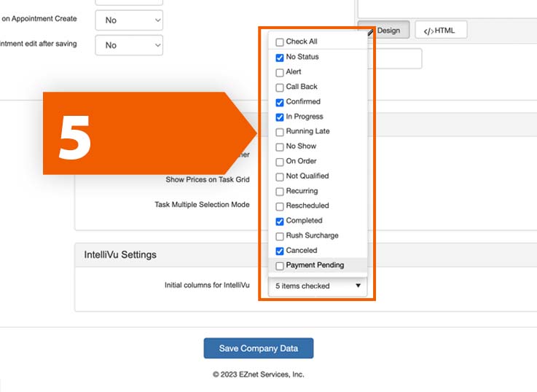The width and height of the screenshot is (537, 392).
Task: Select the No Show checkbox
Action: [x=280, y=147]
